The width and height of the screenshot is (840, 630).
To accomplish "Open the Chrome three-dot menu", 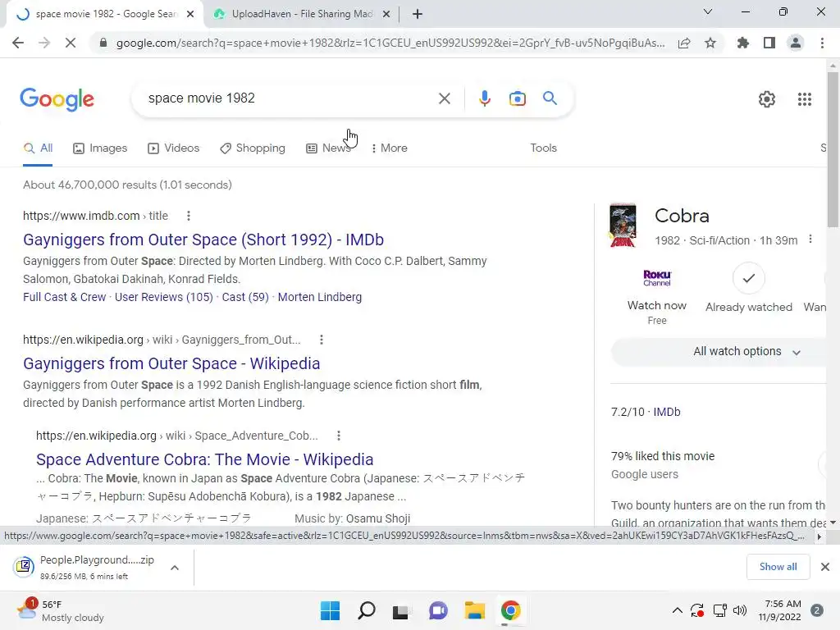I will 822,43.
